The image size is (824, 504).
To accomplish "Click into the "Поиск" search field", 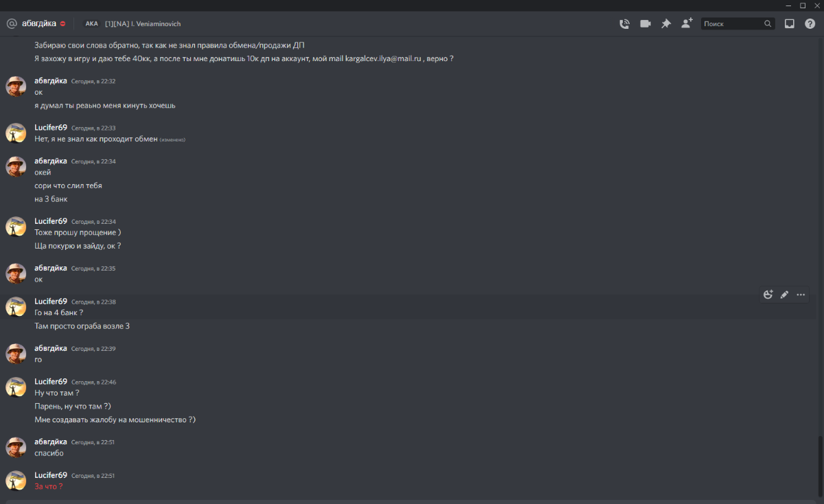I will coord(732,23).
